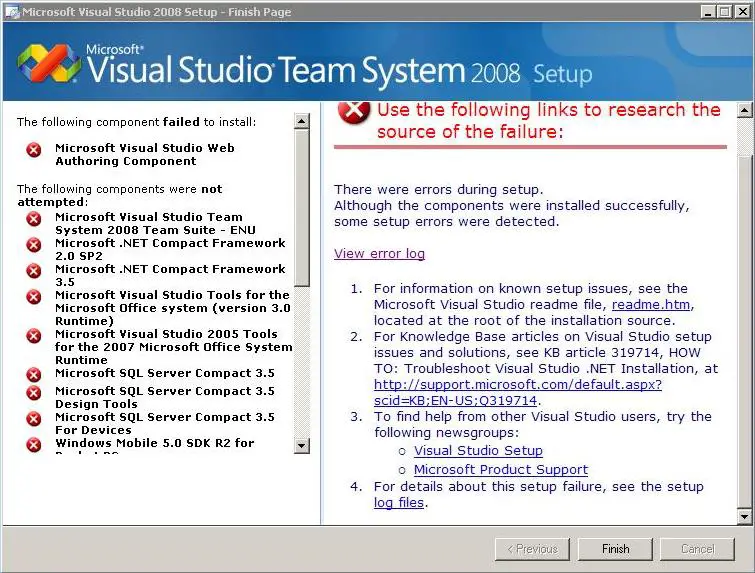Select 'Microsoft Visual Studio Web Authoring Component' text
The width and height of the screenshot is (755, 573).
pyautogui.click(x=144, y=155)
